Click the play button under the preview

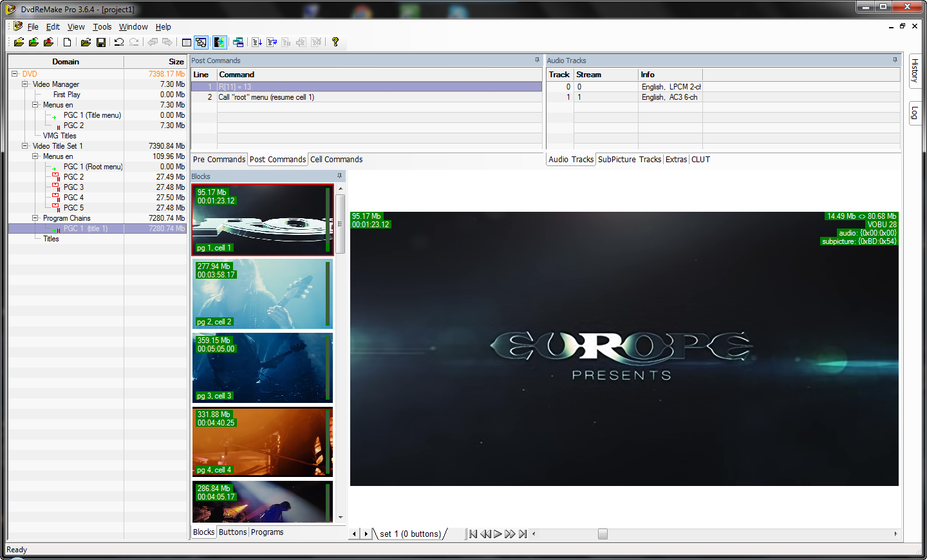click(498, 534)
